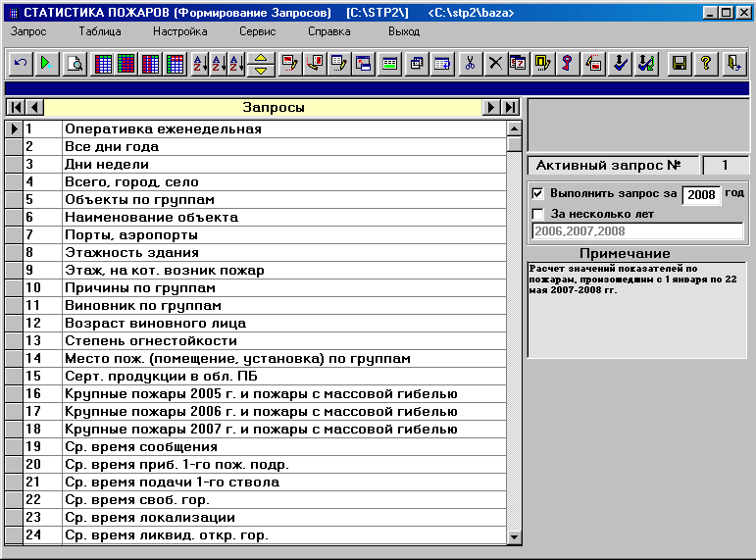Click the yellow up-down move arrows button

[261, 64]
